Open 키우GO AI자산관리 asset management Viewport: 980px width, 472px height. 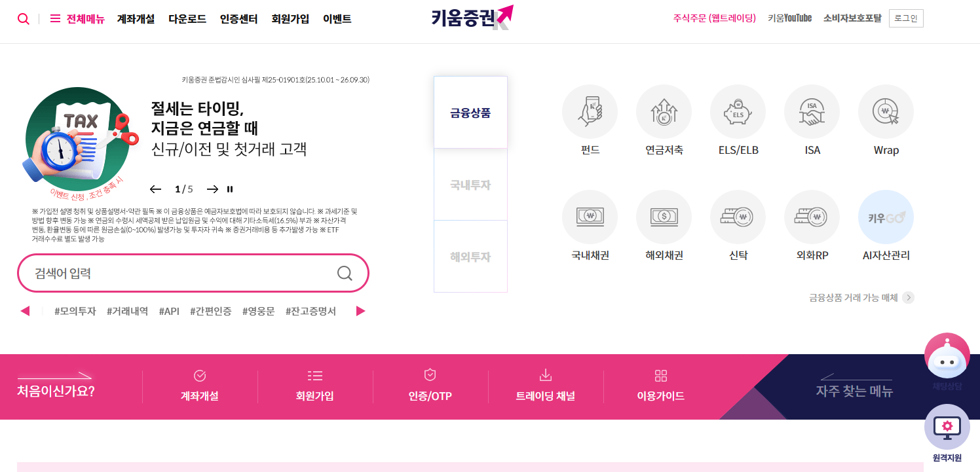coord(886,217)
